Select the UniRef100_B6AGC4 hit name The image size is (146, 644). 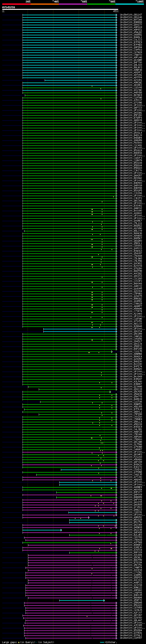pyautogui.click(x=131, y=357)
